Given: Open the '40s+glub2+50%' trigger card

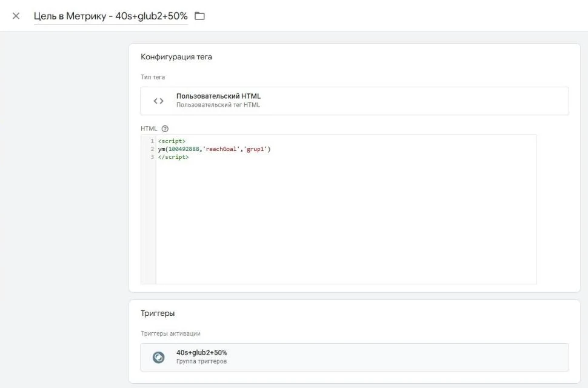Looking at the screenshot, I should pos(355,357).
